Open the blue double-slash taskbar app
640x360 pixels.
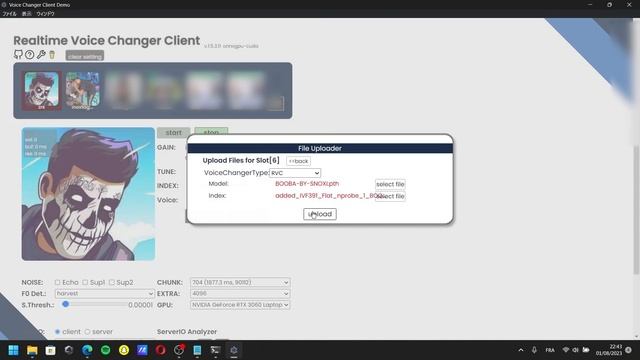(x=142, y=350)
